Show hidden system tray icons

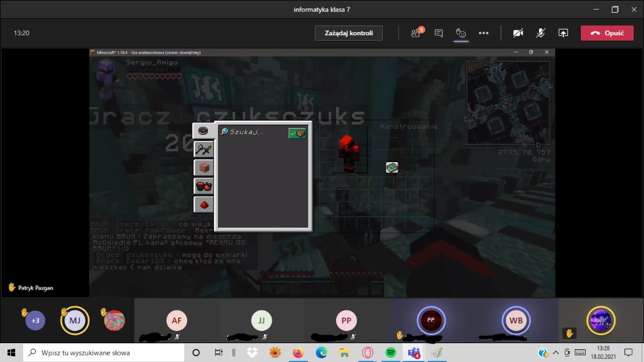tap(555, 353)
